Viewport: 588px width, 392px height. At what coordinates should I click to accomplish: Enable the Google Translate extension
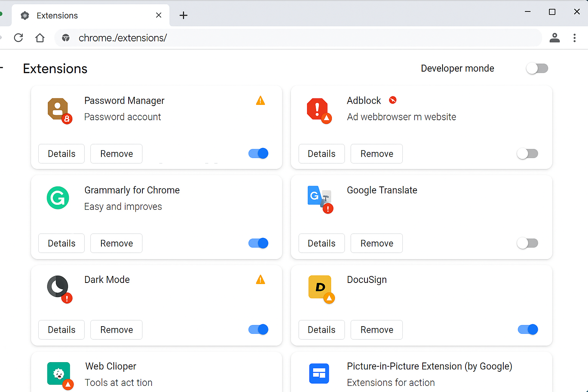(528, 243)
